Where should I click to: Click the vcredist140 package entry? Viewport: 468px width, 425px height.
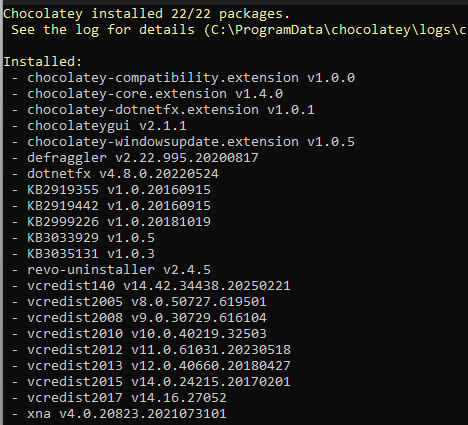[x=151, y=286]
